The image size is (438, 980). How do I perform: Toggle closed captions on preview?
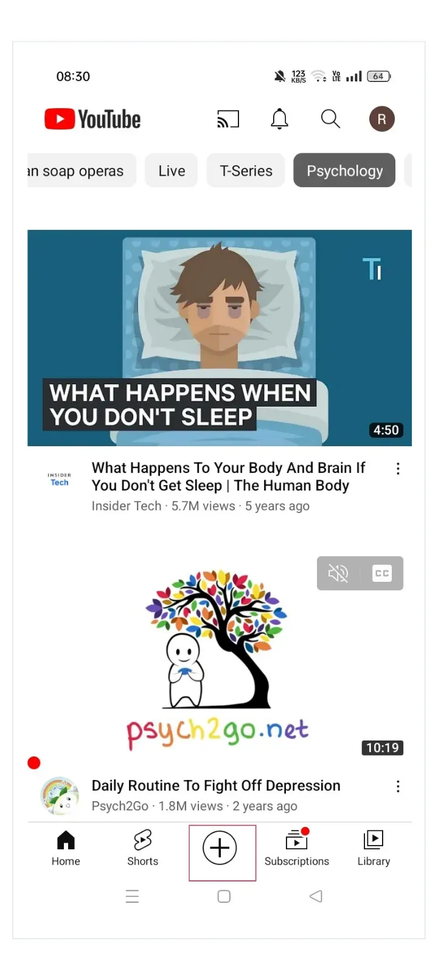tap(382, 573)
